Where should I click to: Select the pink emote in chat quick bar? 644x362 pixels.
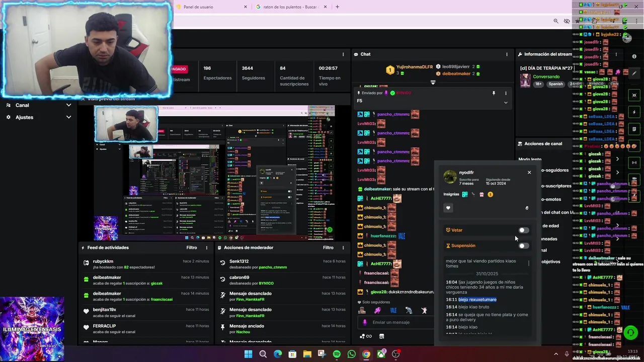click(x=377, y=310)
